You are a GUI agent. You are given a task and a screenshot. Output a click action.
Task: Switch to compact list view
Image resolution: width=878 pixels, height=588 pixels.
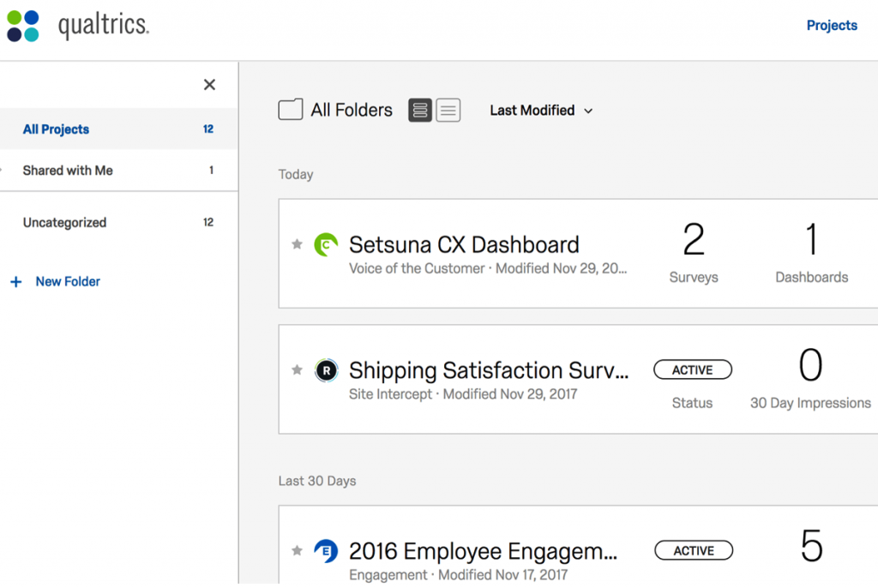point(448,110)
